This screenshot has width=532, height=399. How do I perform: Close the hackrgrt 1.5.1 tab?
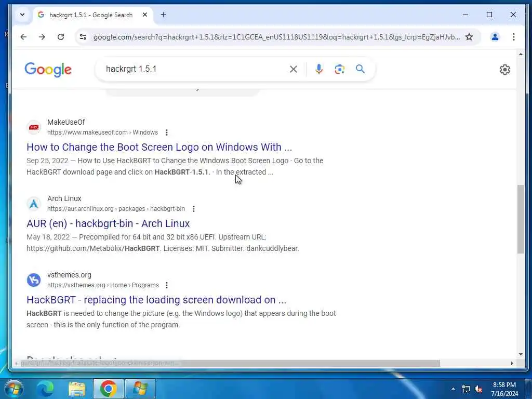point(145,15)
